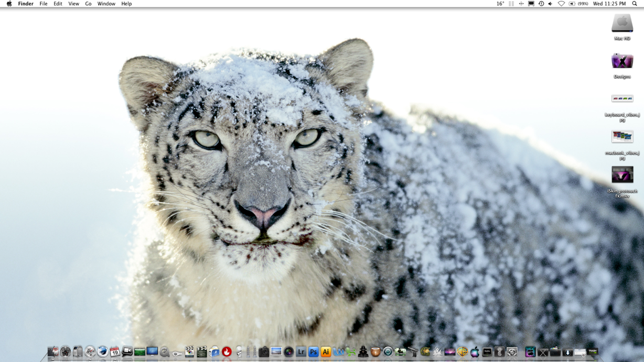Open the File menu

[44, 4]
